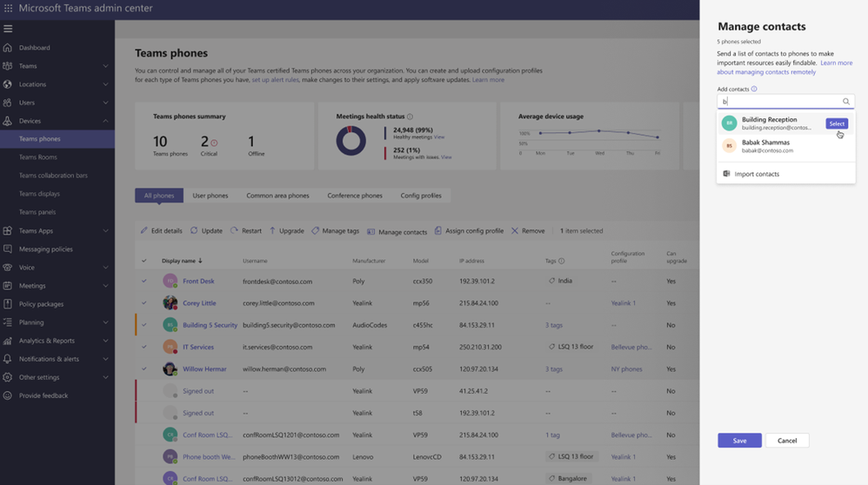Image resolution: width=868 pixels, height=485 pixels.
Task: Open the Dashboard home icon
Action: 7,48
